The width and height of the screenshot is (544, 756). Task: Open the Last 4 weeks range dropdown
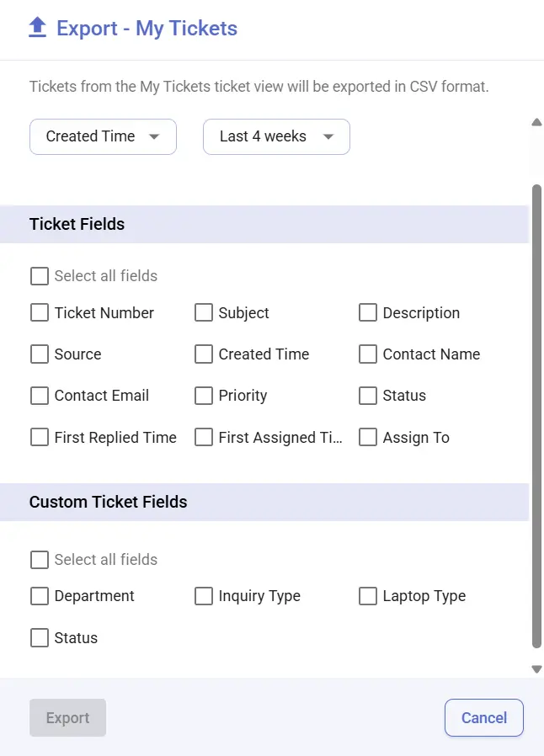[x=276, y=136]
